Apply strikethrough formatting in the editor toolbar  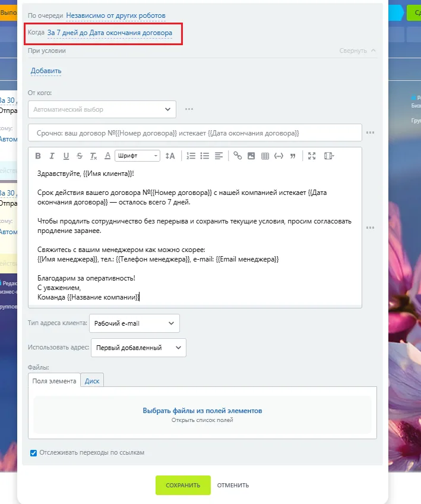[x=80, y=156]
